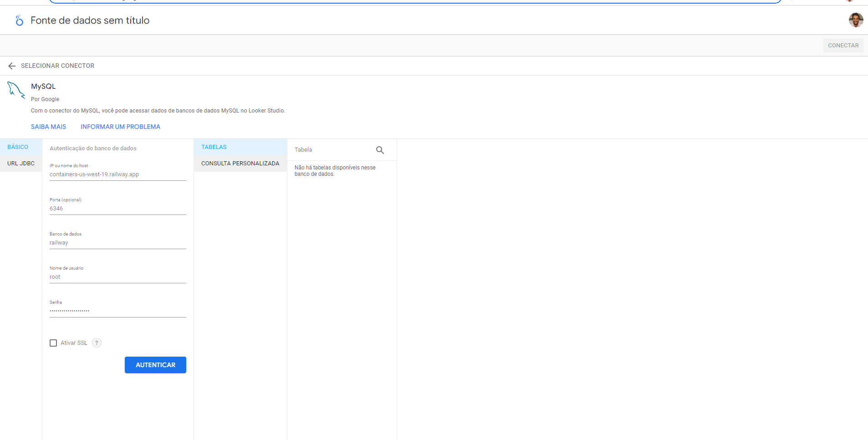Viewport: 868px width, 440px height.
Task: Focus the Nome de usuário field
Action: coord(118,277)
